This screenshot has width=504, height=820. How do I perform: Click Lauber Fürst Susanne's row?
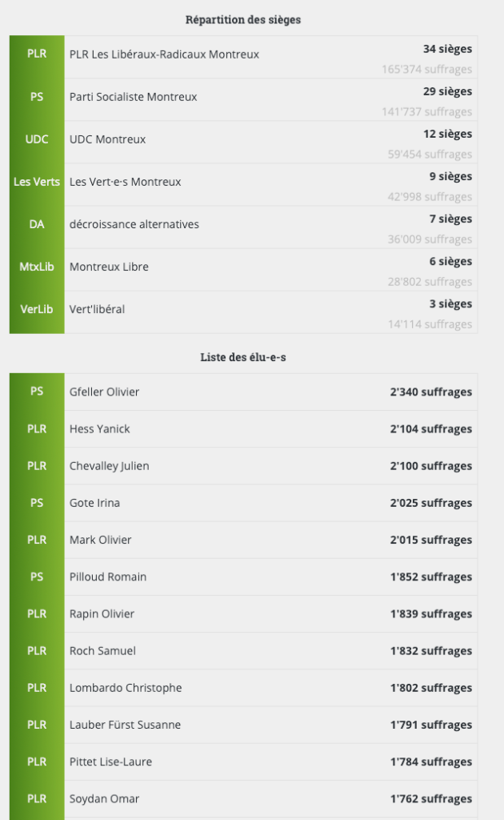125,725
